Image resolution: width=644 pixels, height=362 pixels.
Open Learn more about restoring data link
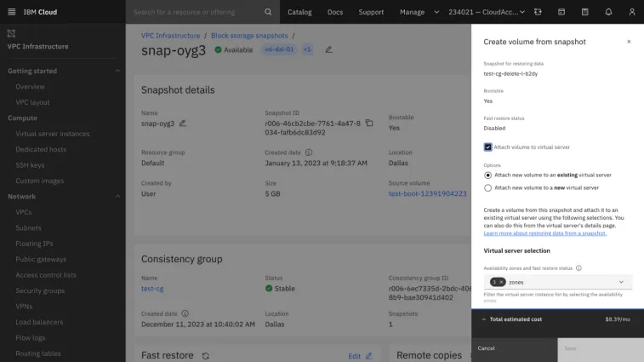[544, 233]
